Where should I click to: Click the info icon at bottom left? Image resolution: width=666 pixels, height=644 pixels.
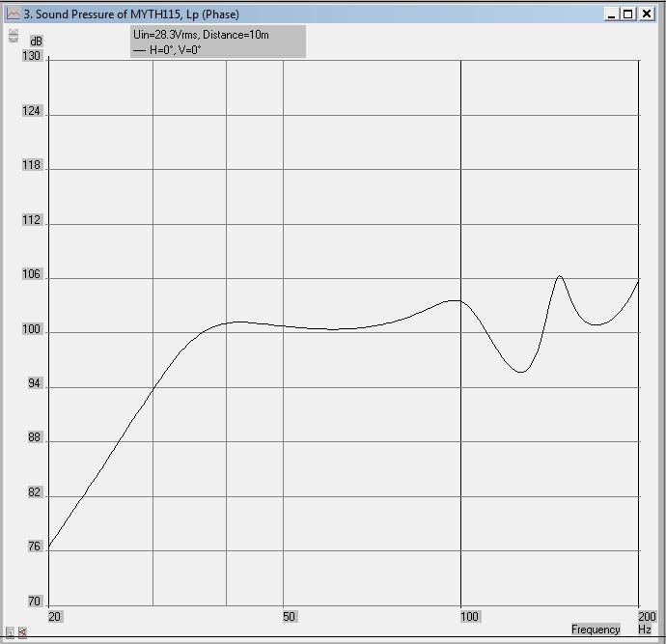click(10, 632)
